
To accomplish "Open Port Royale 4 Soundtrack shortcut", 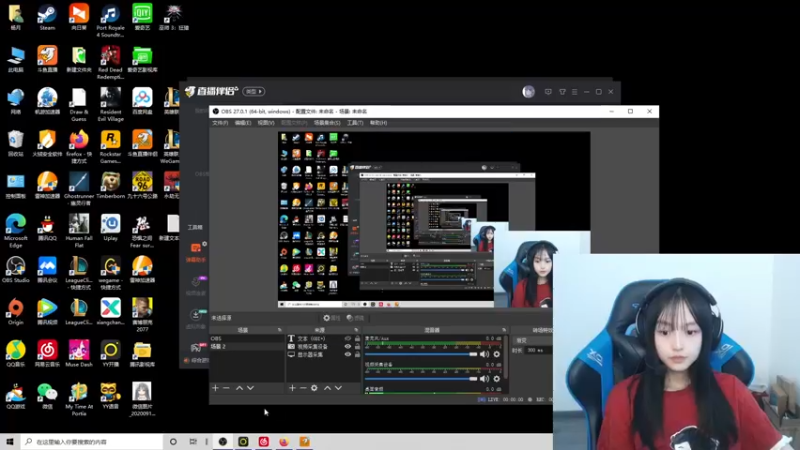I will [x=110, y=21].
